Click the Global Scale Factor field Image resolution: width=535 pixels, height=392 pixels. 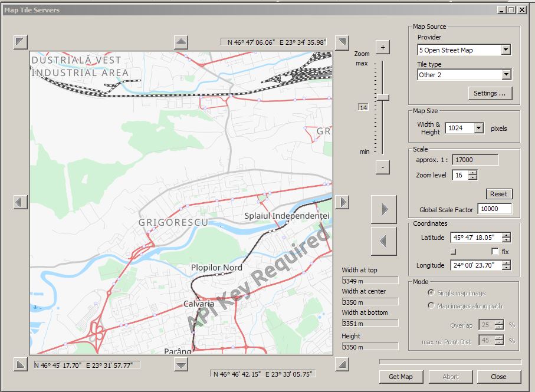(x=494, y=209)
